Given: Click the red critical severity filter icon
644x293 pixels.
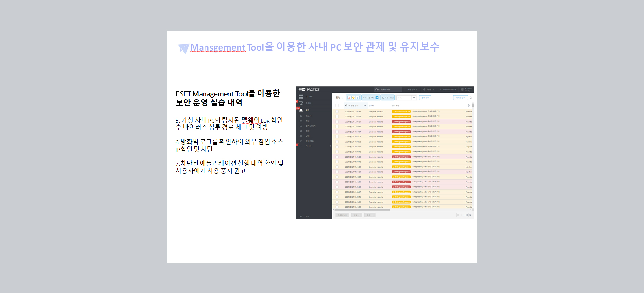Looking at the screenshot, I should coord(349,98).
